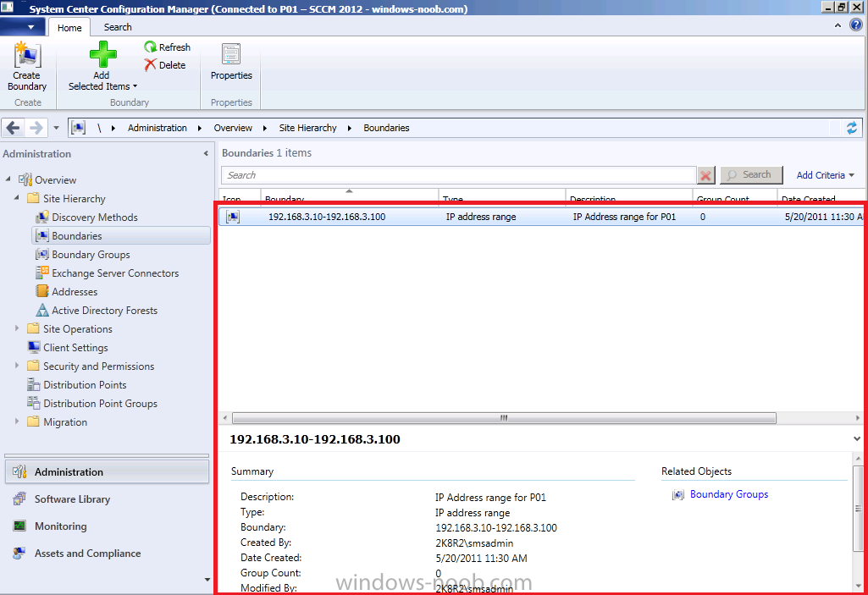
Task: Click the Search button beside the search box
Action: coord(751,175)
